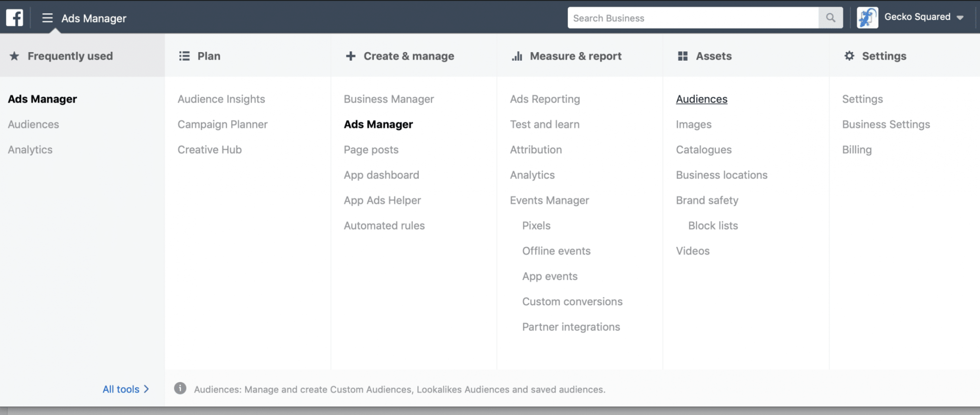Open the underlined Audiences link in Assets
Viewport: 980px width, 415px height.
(702, 99)
